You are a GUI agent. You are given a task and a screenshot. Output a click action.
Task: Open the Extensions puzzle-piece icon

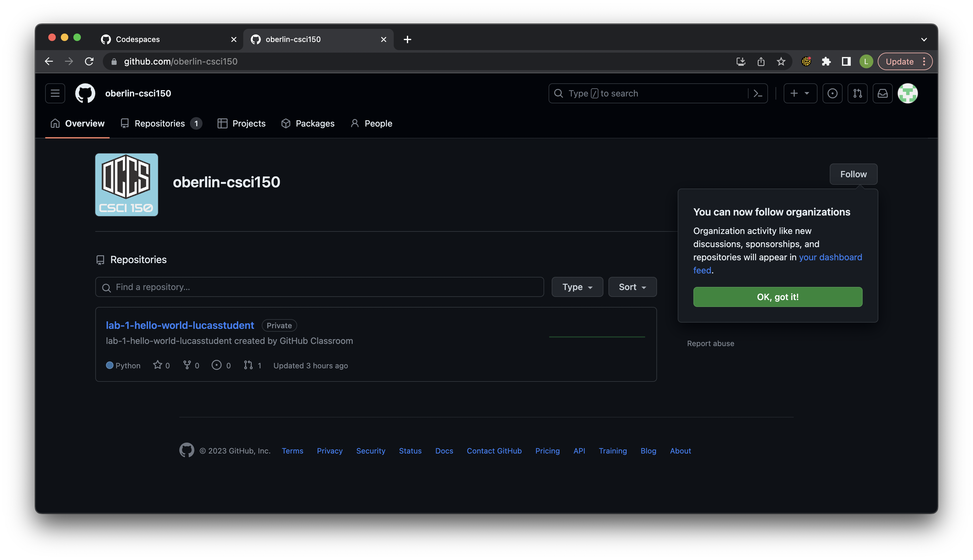(826, 61)
